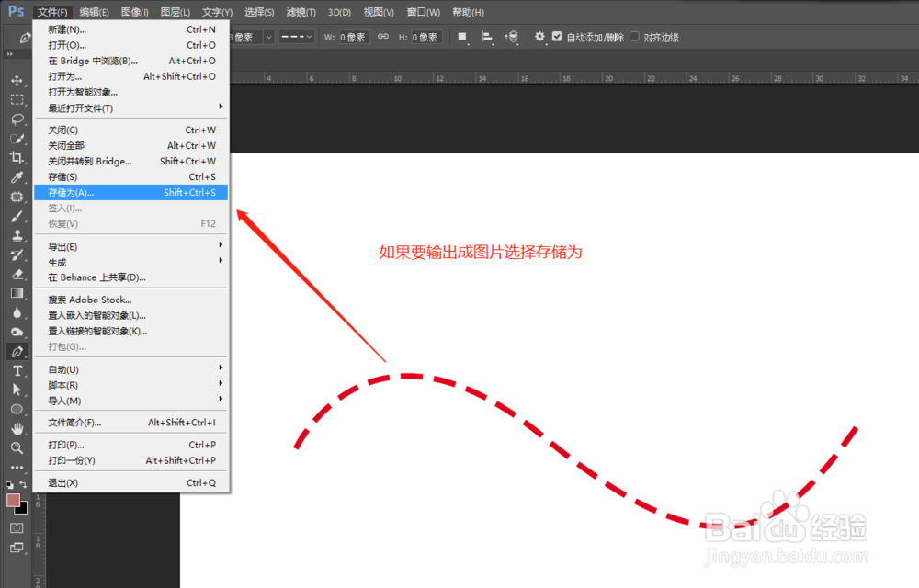Uncheck the 自动添加/删除 checkbox
Viewport: 919px width, 588px height.
point(557,37)
